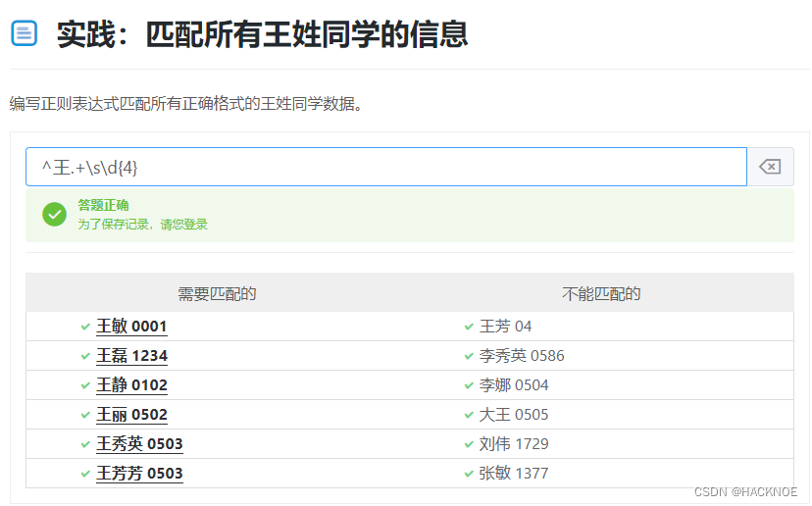Viewport: 812px width, 506px height.
Task: Select the 李娜 0504 entry
Action: click(514, 385)
